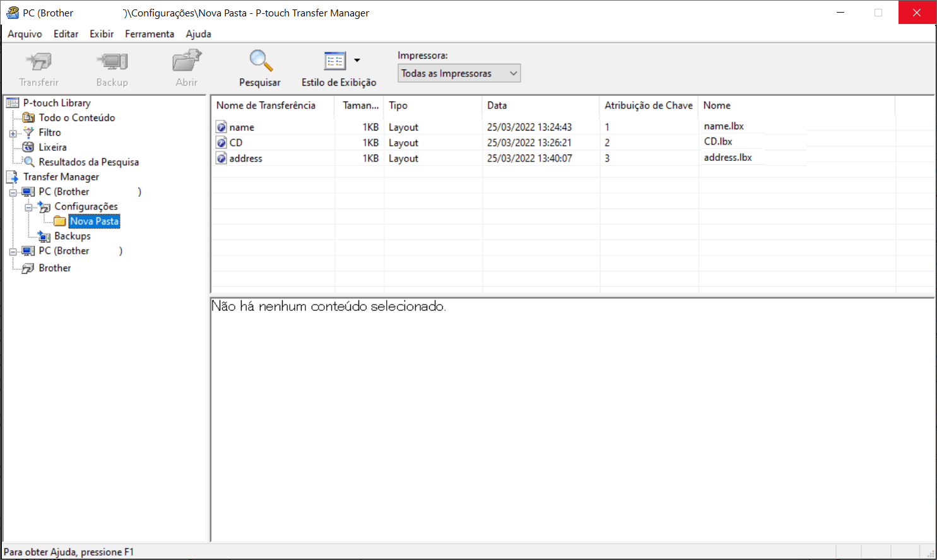Select the Brother printer tree item

coord(55,268)
